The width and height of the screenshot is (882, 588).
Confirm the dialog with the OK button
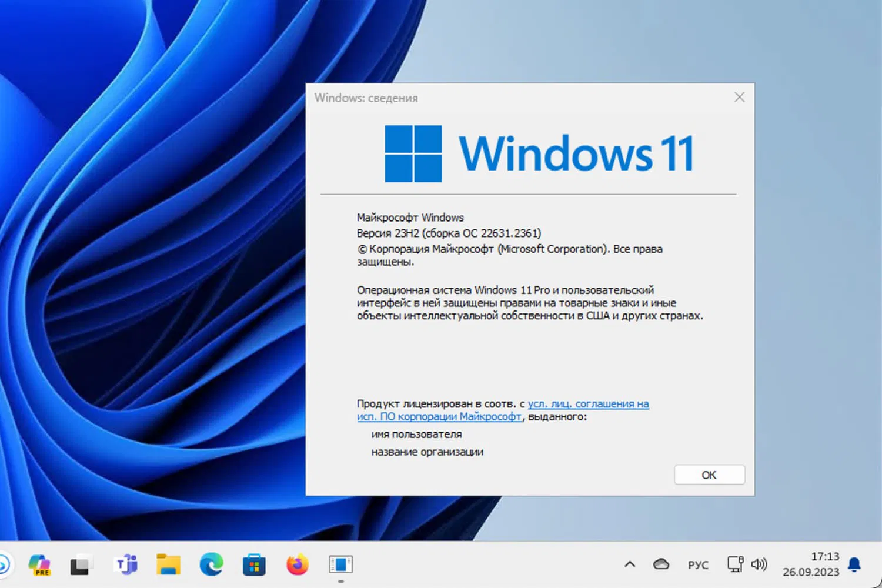(x=709, y=475)
